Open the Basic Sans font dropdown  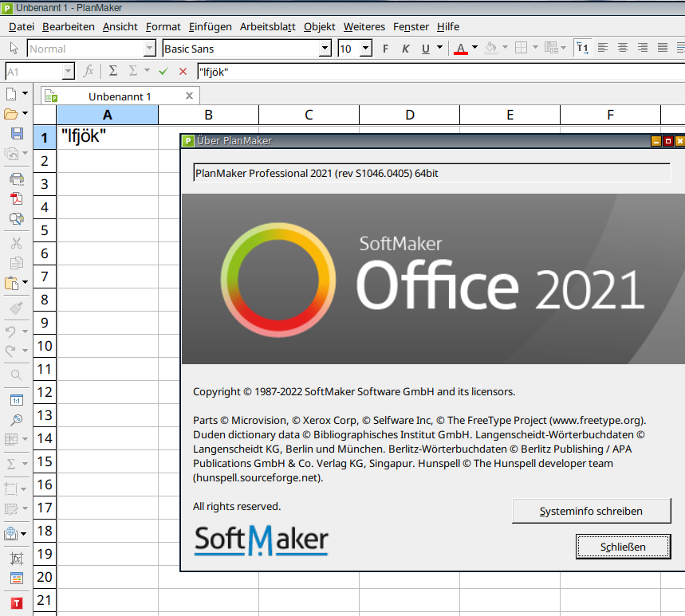(325, 49)
